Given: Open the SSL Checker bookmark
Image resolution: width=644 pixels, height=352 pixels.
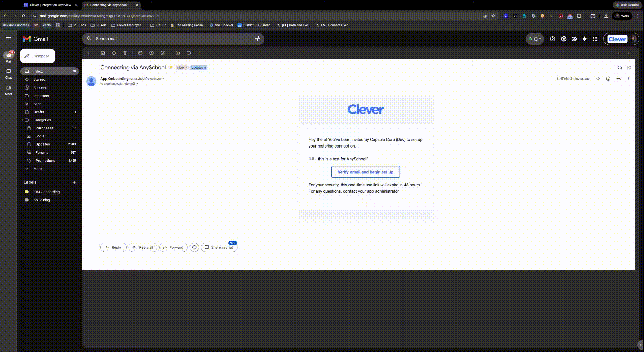Looking at the screenshot, I should pyautogui.click(x=221, y=25).
